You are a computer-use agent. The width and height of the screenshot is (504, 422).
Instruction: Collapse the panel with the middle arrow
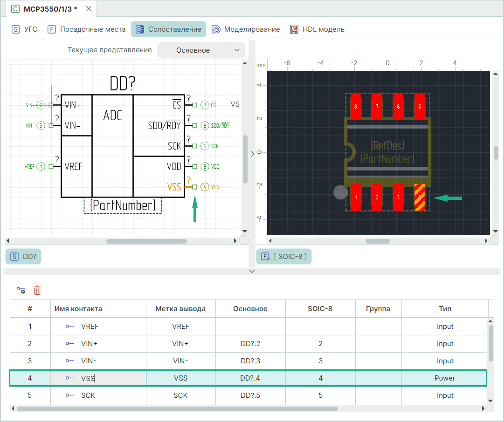tap(252, 154)
